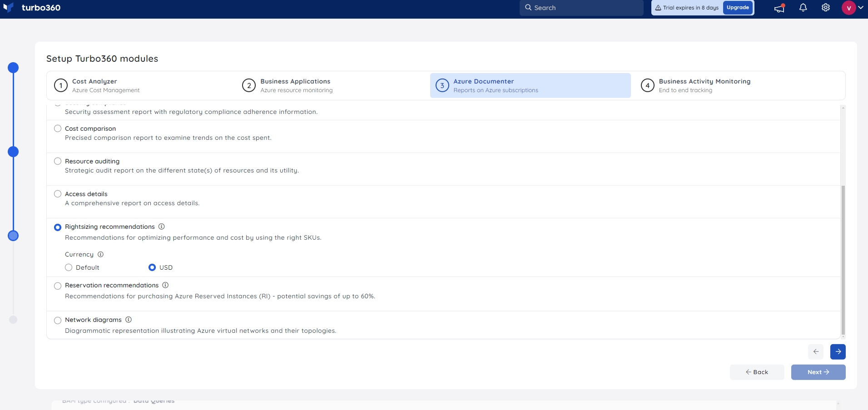Show info for Network diagrams
This screenshot has height=410, width=868.
[129, 320]
